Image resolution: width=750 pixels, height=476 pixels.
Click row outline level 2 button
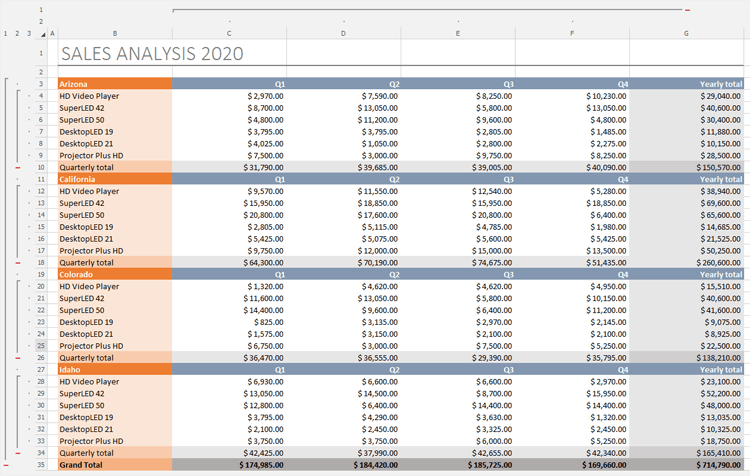(x=17, y=33)
